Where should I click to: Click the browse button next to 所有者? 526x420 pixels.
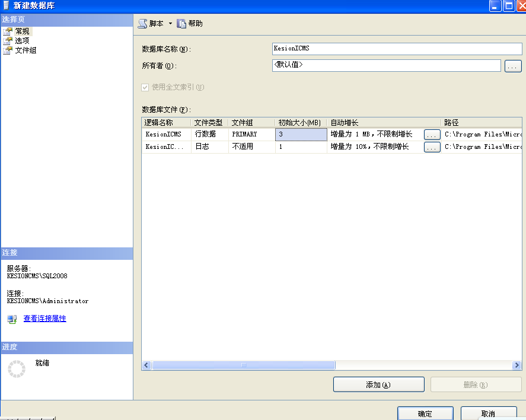512,66
